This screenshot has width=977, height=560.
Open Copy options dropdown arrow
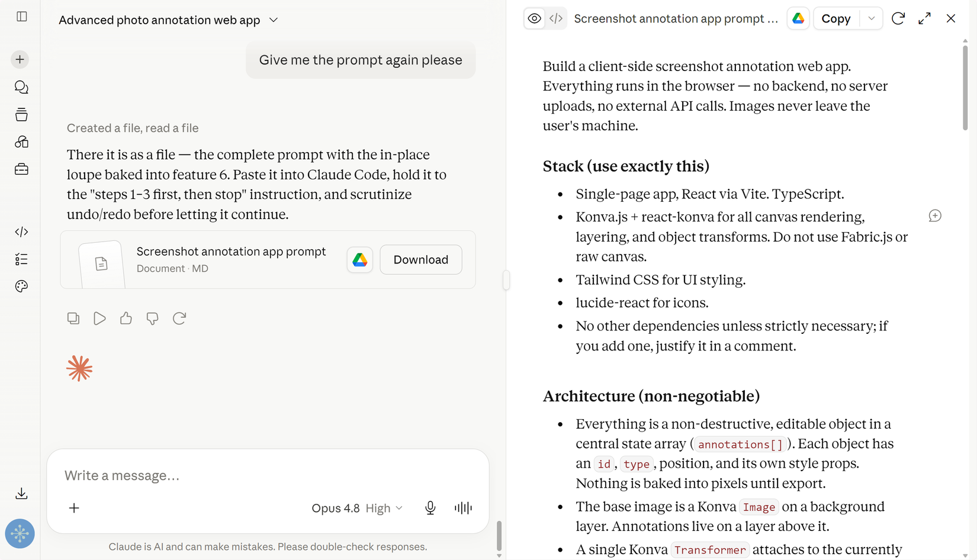coord(871,18)
